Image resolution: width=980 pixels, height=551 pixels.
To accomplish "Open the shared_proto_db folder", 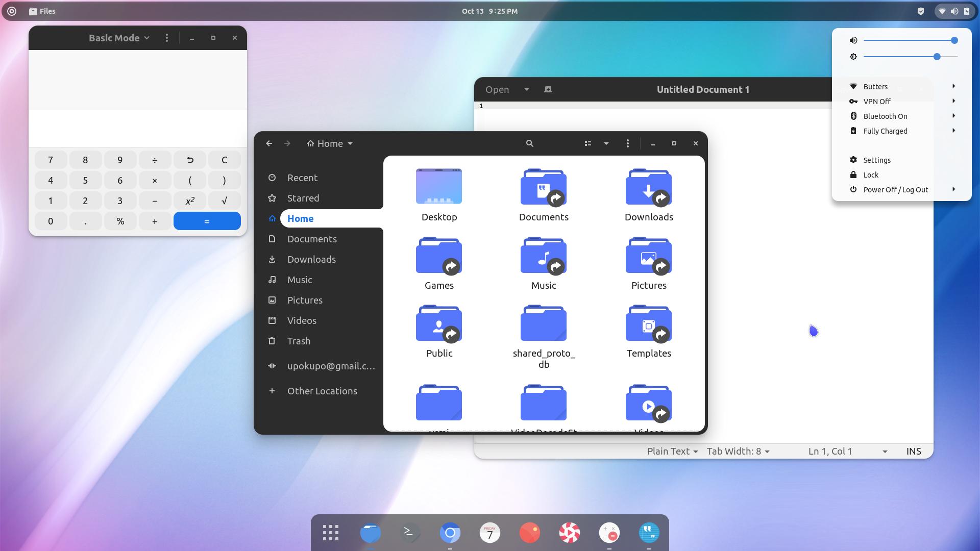I will coord(544,324).
